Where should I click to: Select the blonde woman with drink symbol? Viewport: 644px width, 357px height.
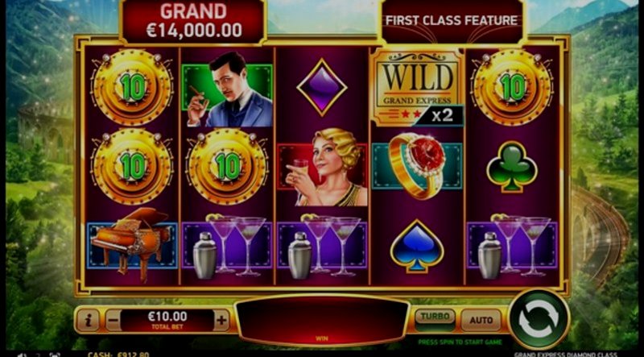tap(323, 168)
